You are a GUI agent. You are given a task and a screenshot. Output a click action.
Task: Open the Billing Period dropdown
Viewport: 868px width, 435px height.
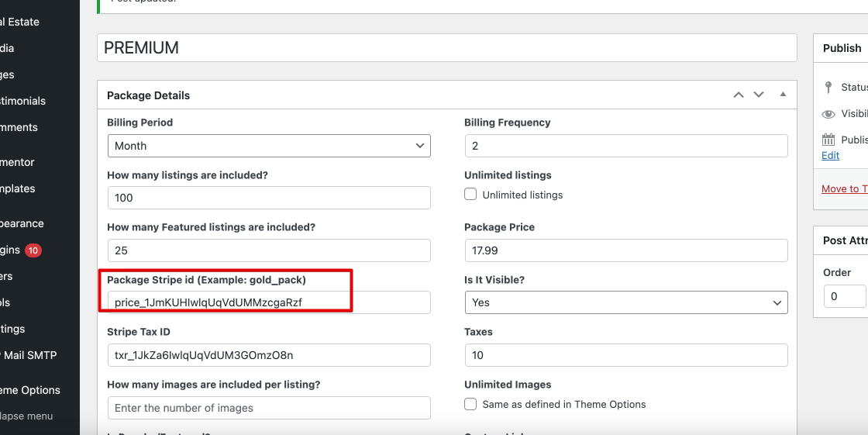click(269, 146)
